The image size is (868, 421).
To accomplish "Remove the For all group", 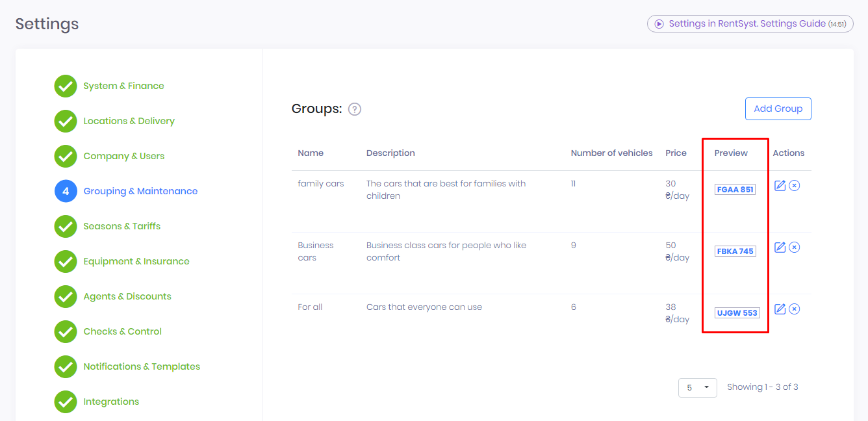I will 794,309.
